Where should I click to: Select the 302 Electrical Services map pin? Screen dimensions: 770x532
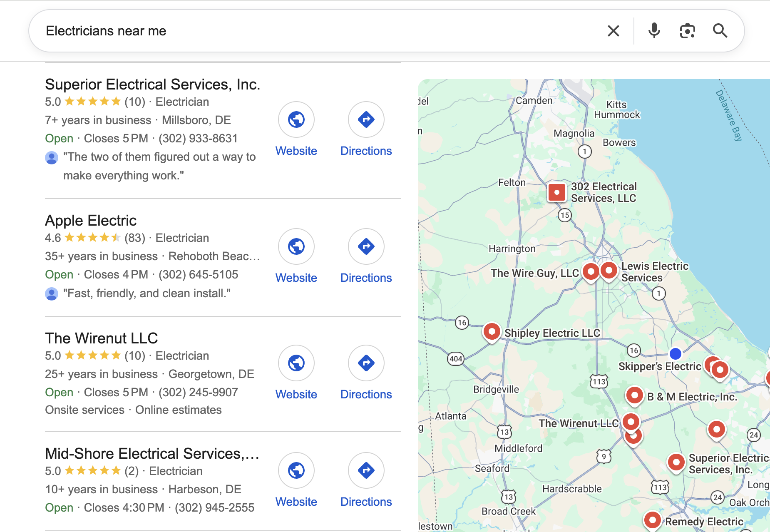click(556, 192)
